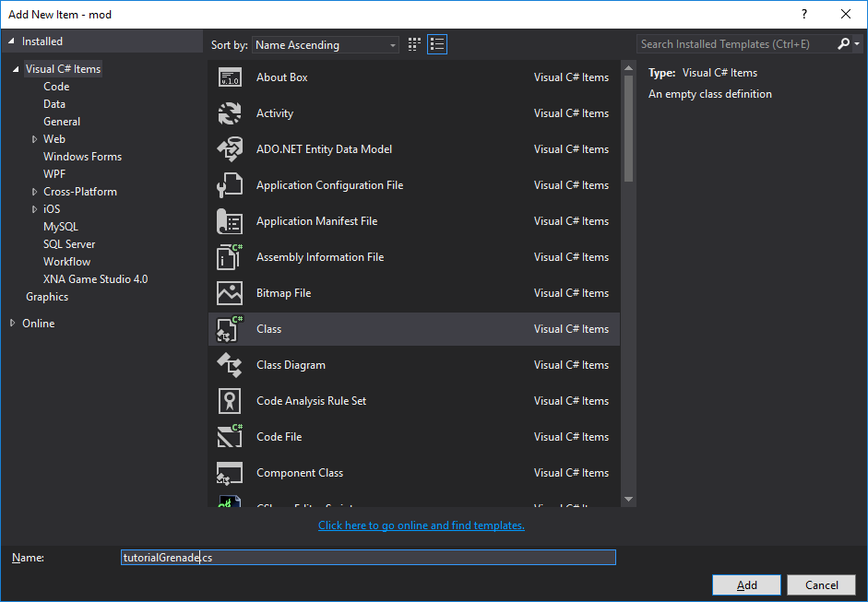This screenshot has width=868, height=602.
Task: Click the search magnifier icon
Action: (x=844, y=43)
